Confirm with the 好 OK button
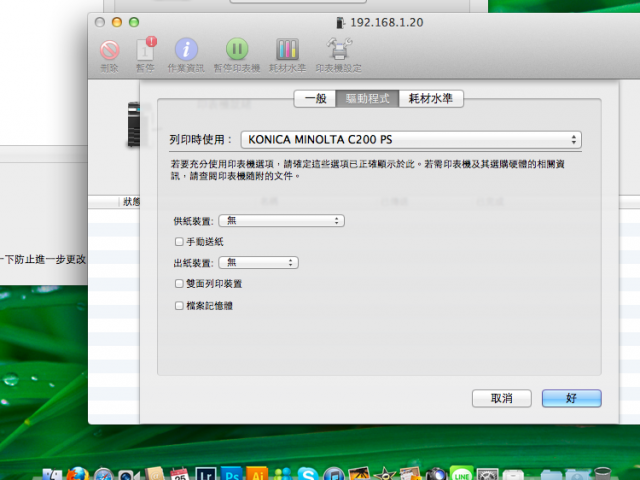 [x=571, y=398]
